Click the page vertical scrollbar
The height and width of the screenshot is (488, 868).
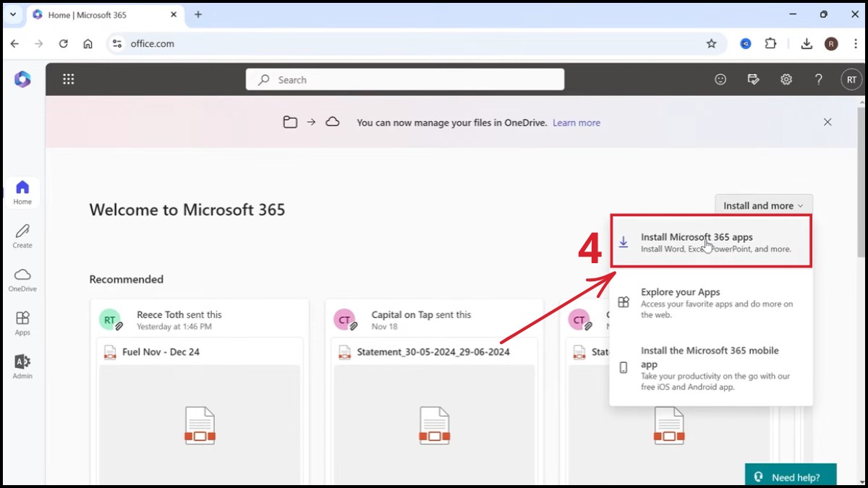(861, 181)
